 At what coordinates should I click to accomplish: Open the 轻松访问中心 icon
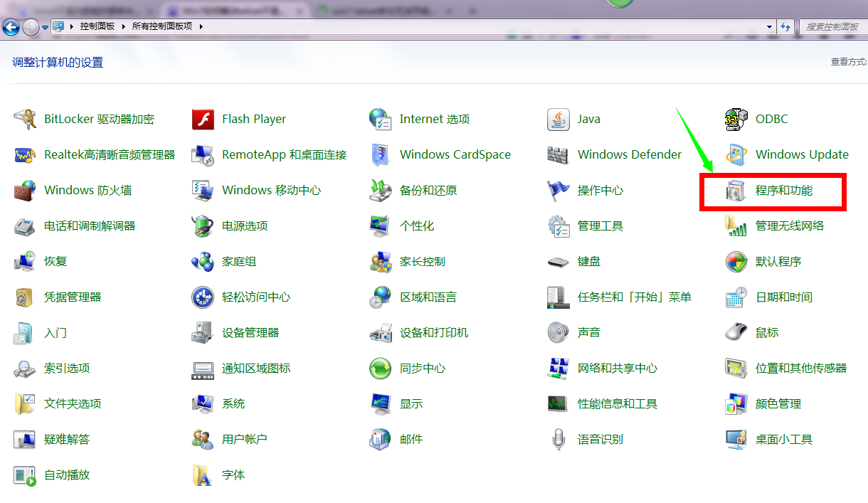pyautogui.click(x=203, y=297)
